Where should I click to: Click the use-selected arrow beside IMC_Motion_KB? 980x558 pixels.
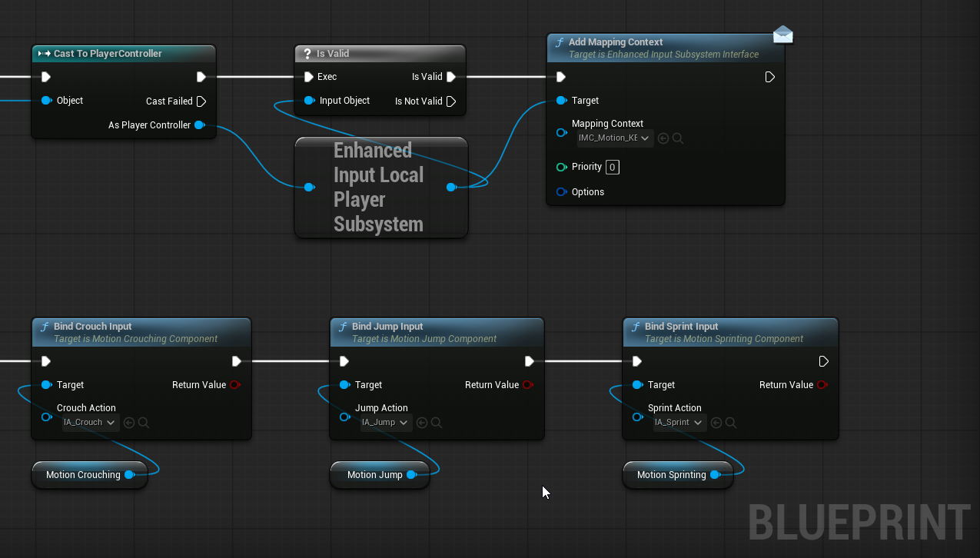click(x=663, y=139)
